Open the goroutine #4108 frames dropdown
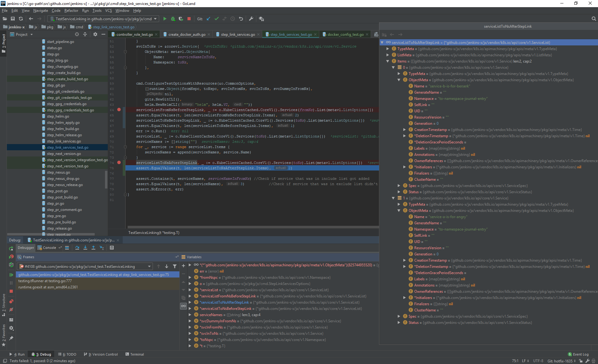This screenshot has width=598, height=364. (x=85, y=266)
